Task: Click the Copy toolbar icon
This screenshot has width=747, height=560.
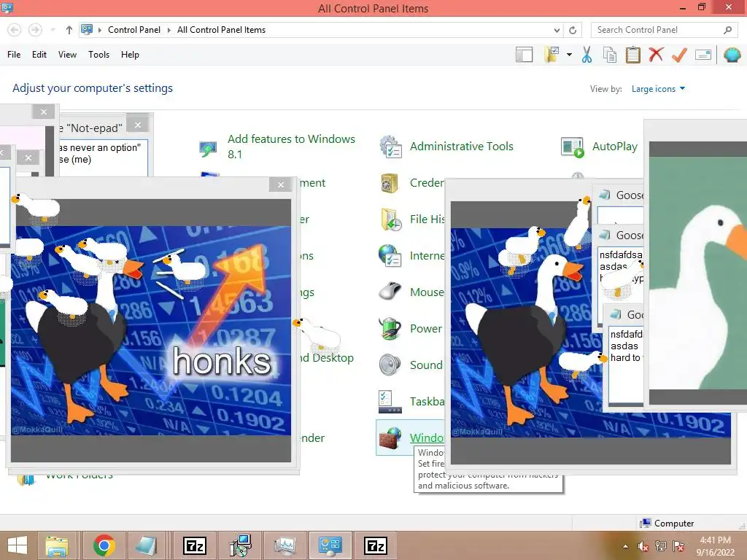Action: (610, 55)
